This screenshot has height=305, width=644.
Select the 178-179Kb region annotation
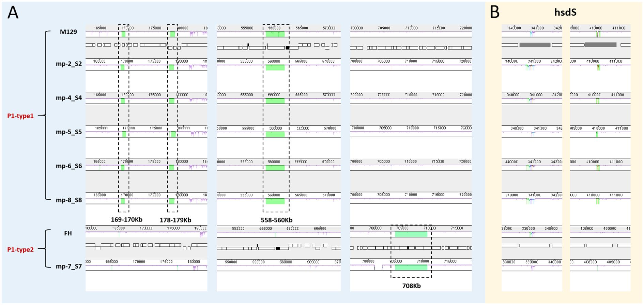click(175, 220)
